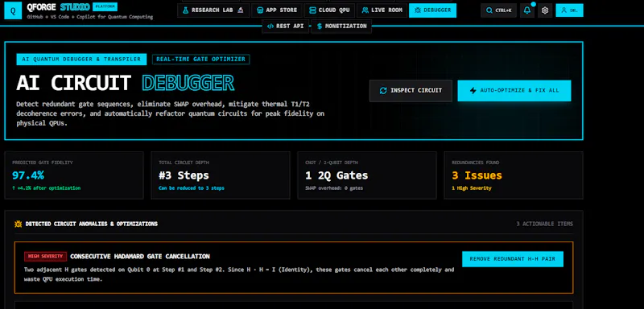Viewport: 644px width, 309px height.
Task: Click the 'AI Circuit Debugger' headline
Action: click(126, 83)
